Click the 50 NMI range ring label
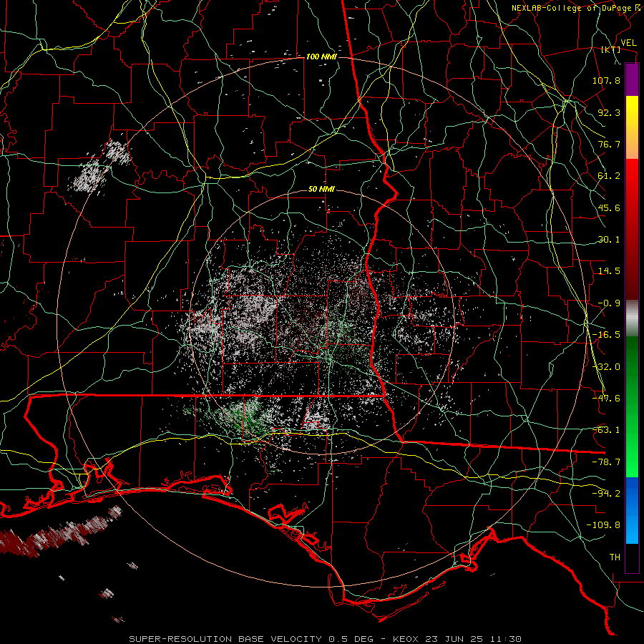Viewport: 644px width, 644px height. pyautogui.click(x=321, y=190)
